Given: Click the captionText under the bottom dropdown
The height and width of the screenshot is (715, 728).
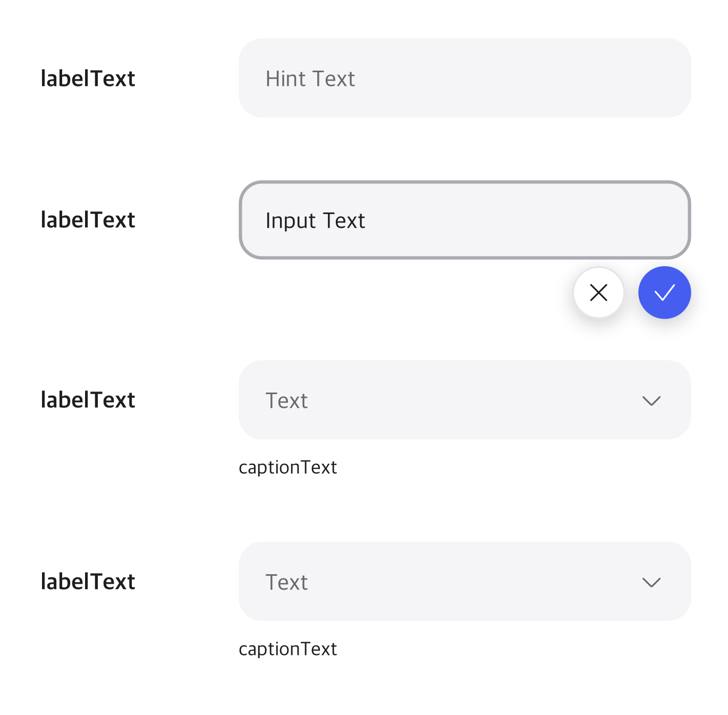Looking at the screenshot, I should click(x=287, y=650).
